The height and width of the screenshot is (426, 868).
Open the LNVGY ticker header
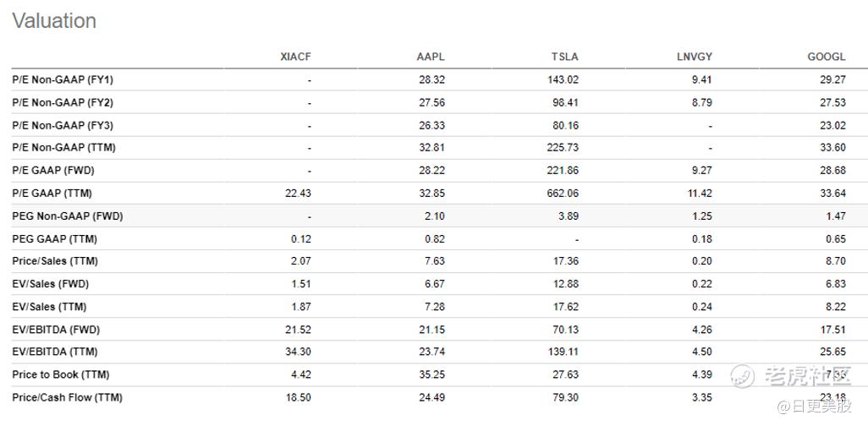[694, 57]
